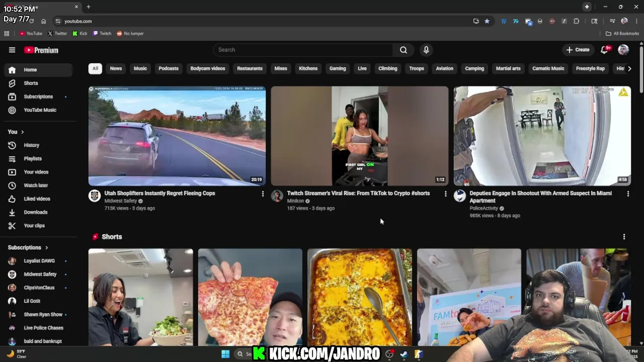Select the Freestyle Rap filter chip
This screenshot has height=362, width=644.
coord(590,68)
